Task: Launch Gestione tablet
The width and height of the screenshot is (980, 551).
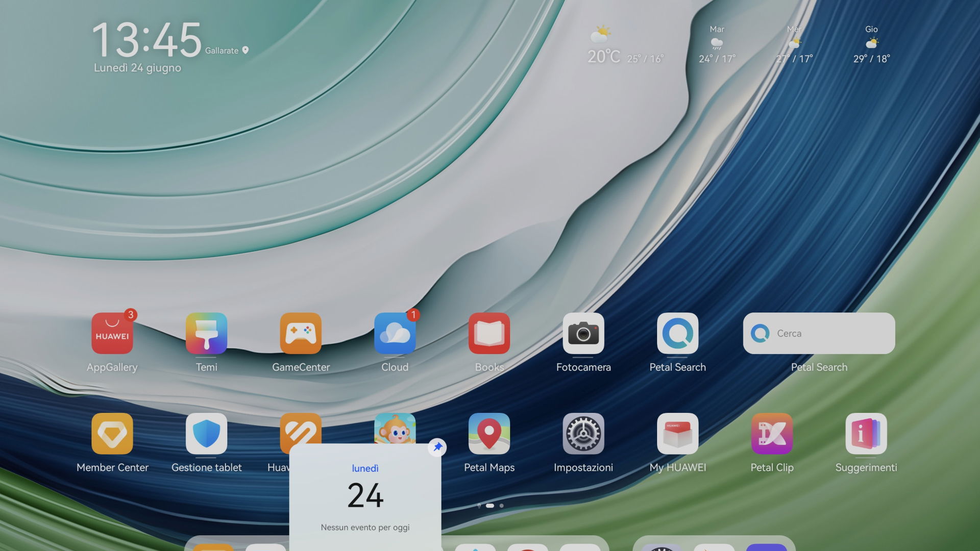Action: point(206,434)
